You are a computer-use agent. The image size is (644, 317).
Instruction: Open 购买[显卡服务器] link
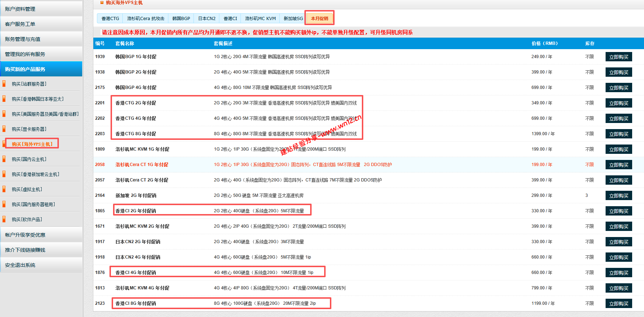coord(29,129)
